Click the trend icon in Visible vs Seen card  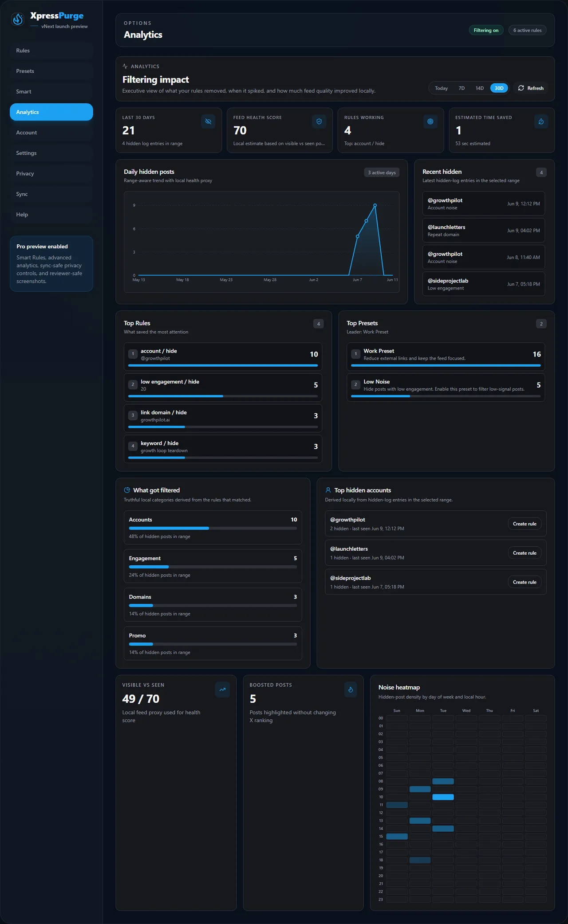point(222,689)
